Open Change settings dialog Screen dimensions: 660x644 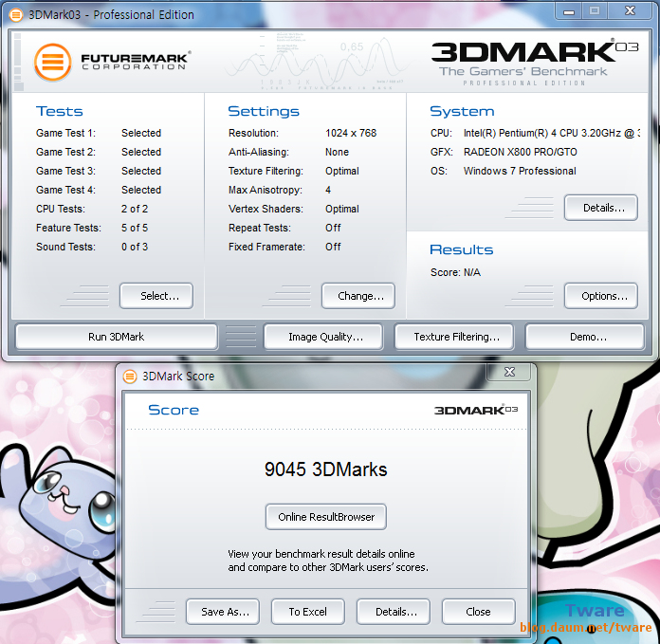click(x=358, y=296)
